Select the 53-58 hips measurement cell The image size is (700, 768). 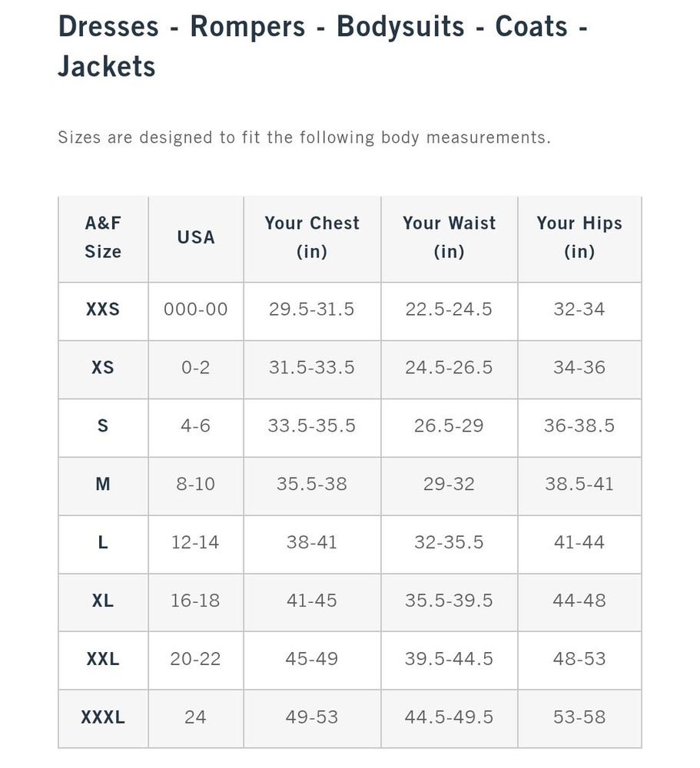point(579,717)
